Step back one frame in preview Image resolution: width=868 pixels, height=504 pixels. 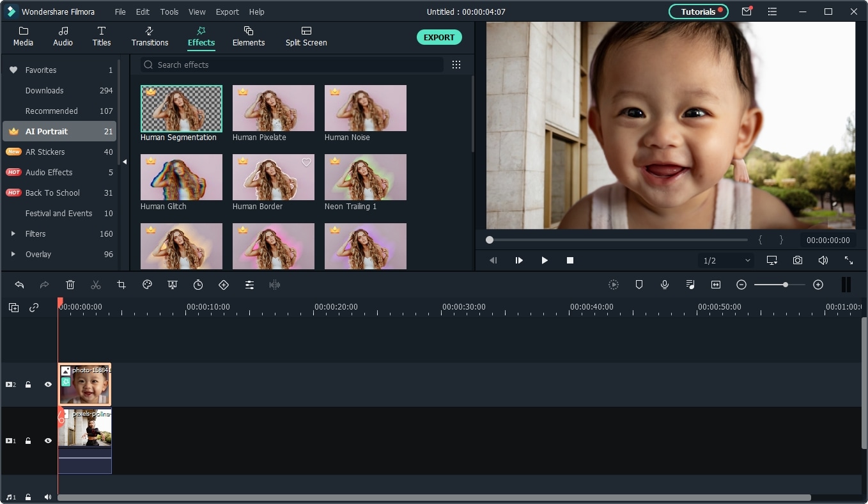point(493,260)
